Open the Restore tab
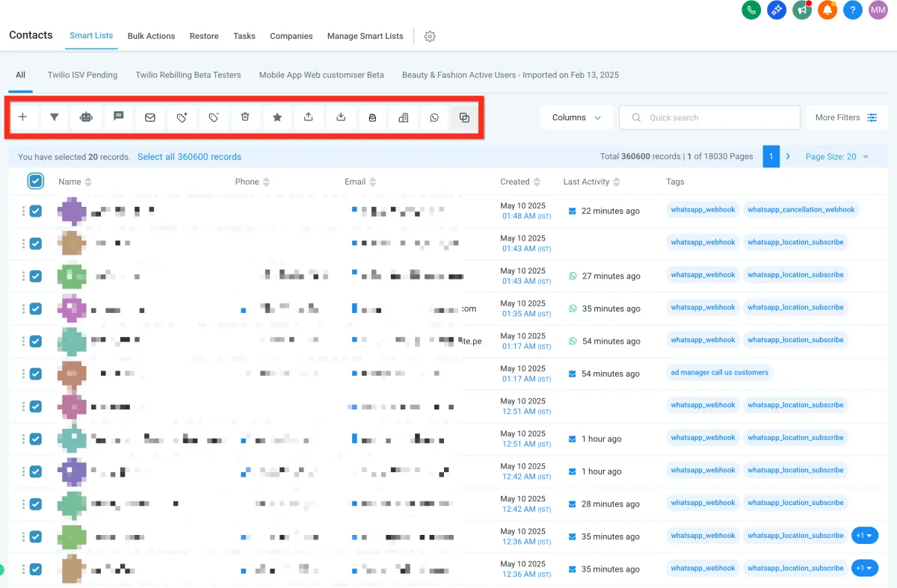 coord(204,36)
